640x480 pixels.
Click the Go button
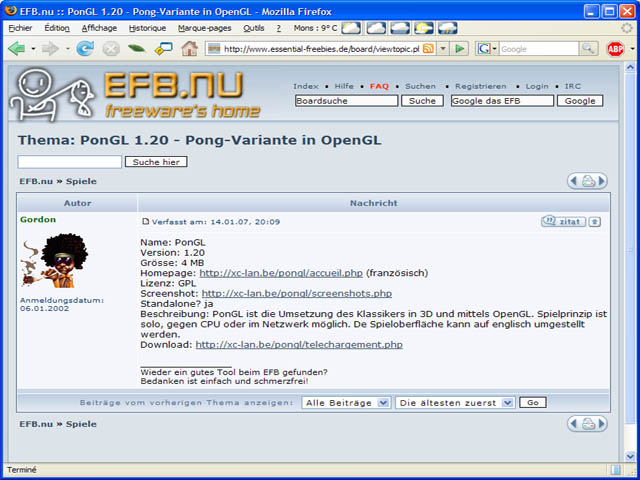[533, 402]
